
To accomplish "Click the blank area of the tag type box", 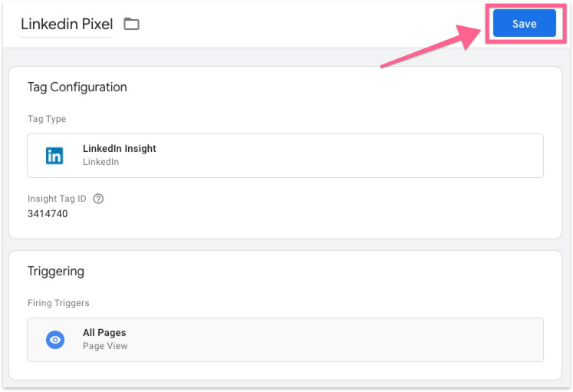I will tap(345, 156).
